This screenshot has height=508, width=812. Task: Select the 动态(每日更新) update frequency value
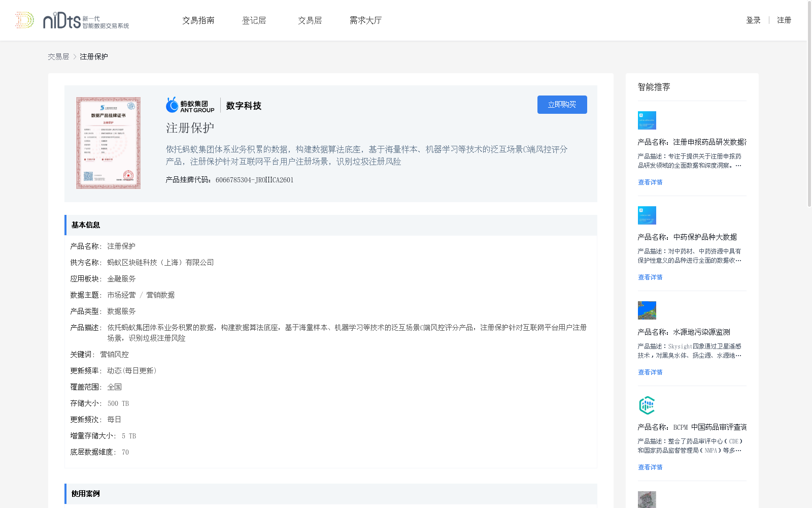[132, 371]
